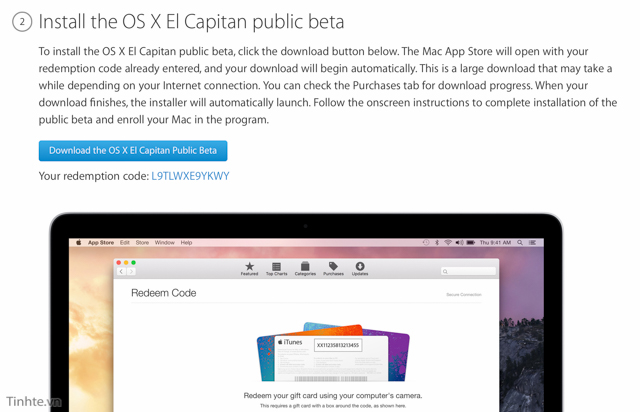The image size is (640, 412).
Task: Open the Apple logo menu
Action: pos(78,243)
